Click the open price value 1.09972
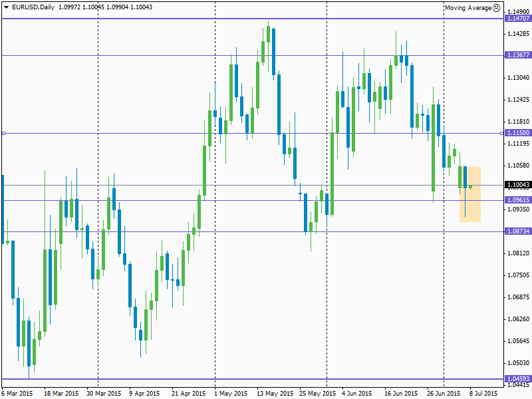The image size is (532, 399). pyautogui.click(x=70, y=7)
